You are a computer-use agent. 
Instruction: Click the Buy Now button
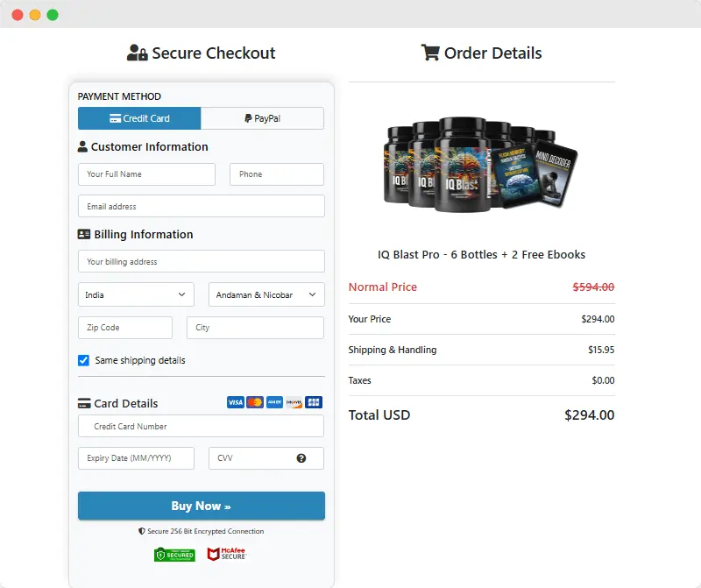202,506
